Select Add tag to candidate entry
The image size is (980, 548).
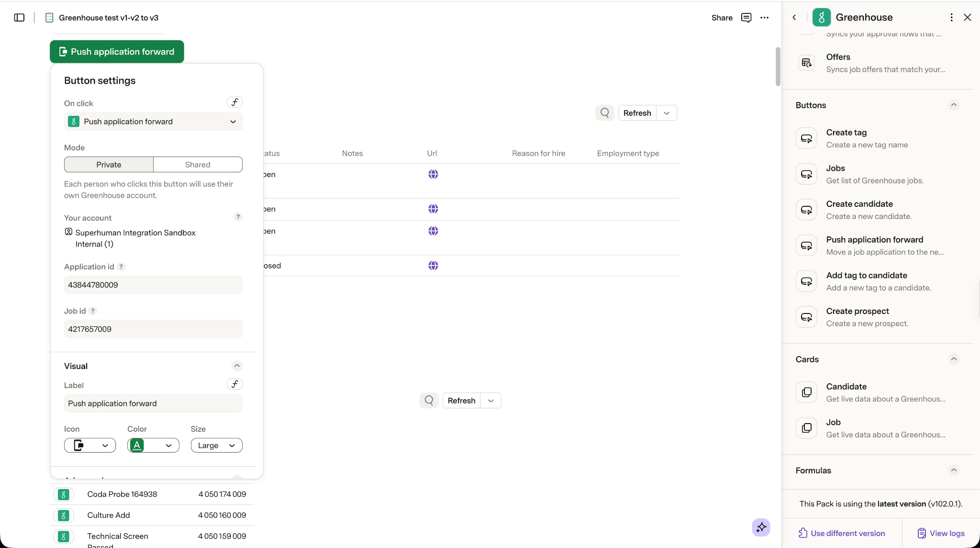coord(878,281)
